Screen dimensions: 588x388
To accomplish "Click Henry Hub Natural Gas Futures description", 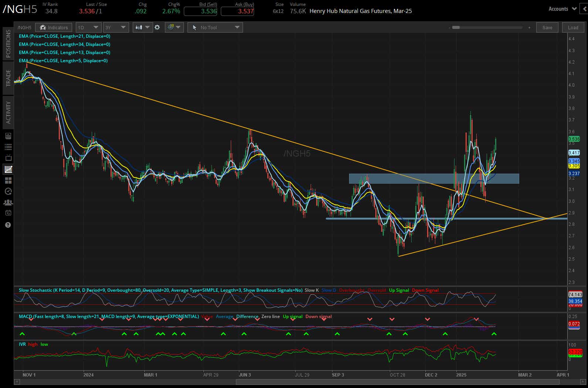I will tap(361, 11).
